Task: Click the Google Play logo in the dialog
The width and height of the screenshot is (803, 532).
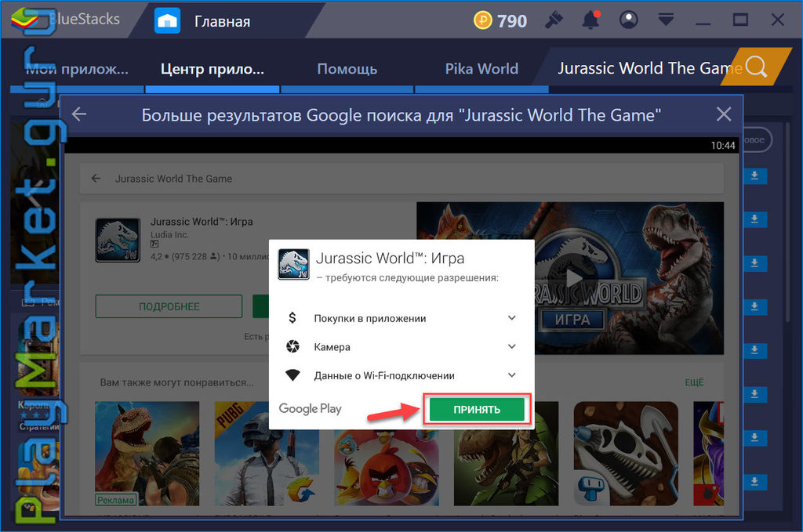Action: (310, 409)
